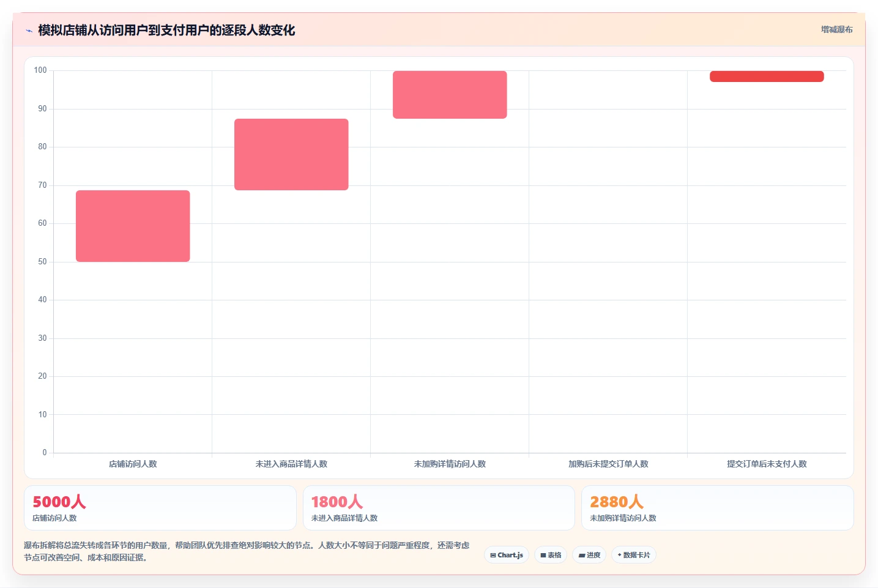The width and height of the screenshot is (878, 588).
Task: Click the y-axis value 100
Action: (40, 70)
